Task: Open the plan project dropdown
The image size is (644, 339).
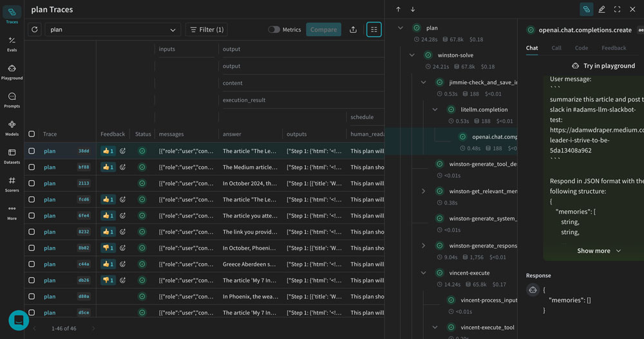Action: [x=113, y=30]
